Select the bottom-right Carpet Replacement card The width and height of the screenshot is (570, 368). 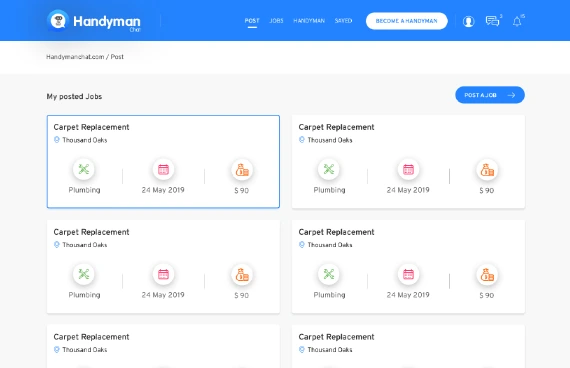pyautogui.click(x=408, y=346)
